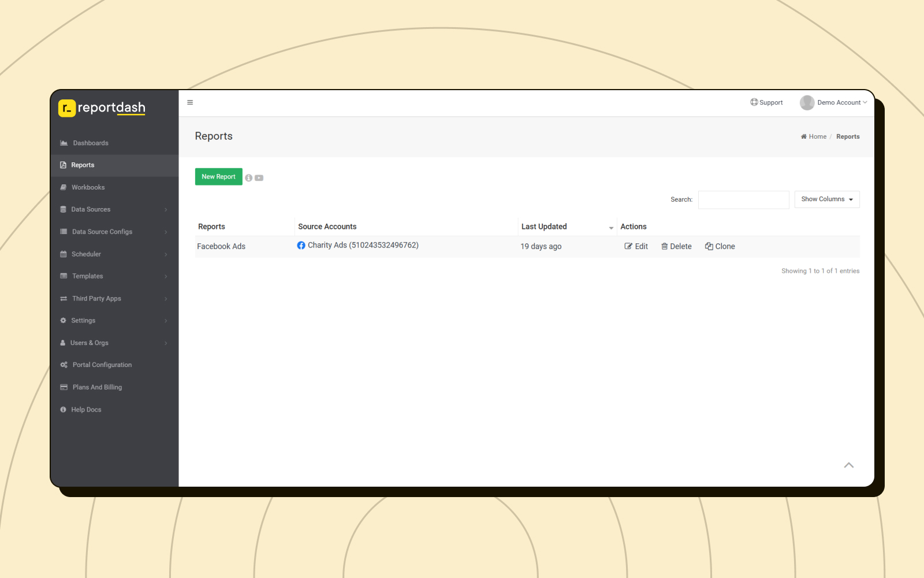Viewport: 924px width, 578px height.
Task: Click the Scheduler calendar icon
Action: (x=64, y=254)
